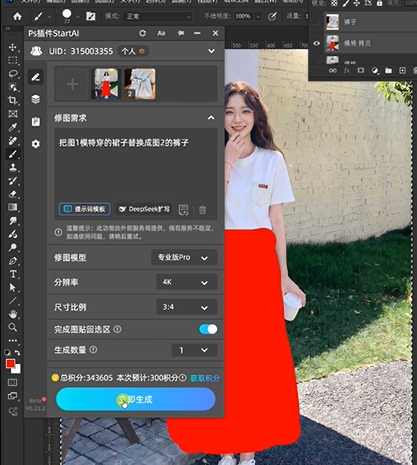This screenshot has width=417, height=465.
Task: Show the 裤子 layer visibility
Action: pyautogui.click(x=316, y=22)
